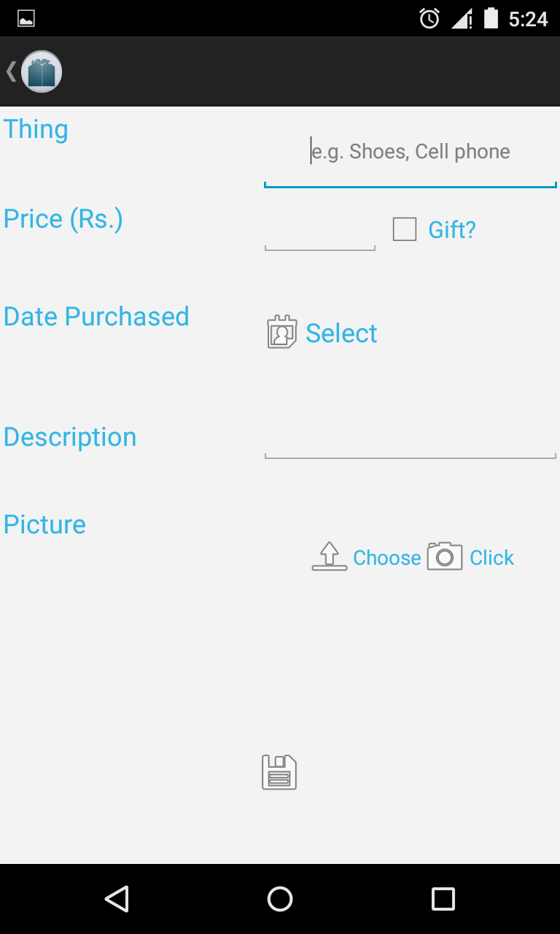This screenshot has height=934, width=560.
Task: Tap Click to take a new photo
Action: pyautogui.click(x=492, y=557)
